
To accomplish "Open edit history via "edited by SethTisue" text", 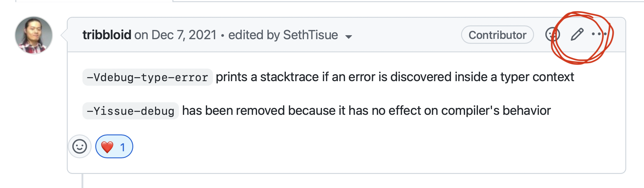I will pos(283,35).
